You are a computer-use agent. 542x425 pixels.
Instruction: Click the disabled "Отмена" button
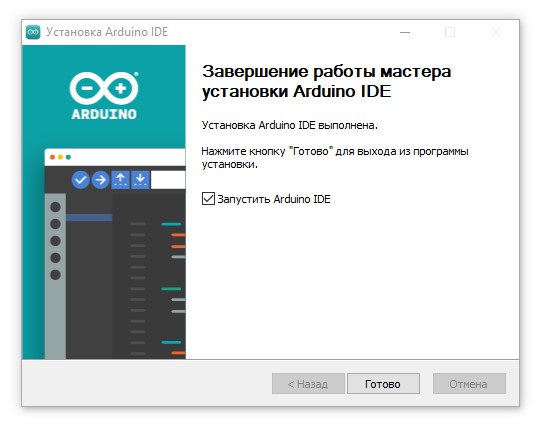click(469, 384)
